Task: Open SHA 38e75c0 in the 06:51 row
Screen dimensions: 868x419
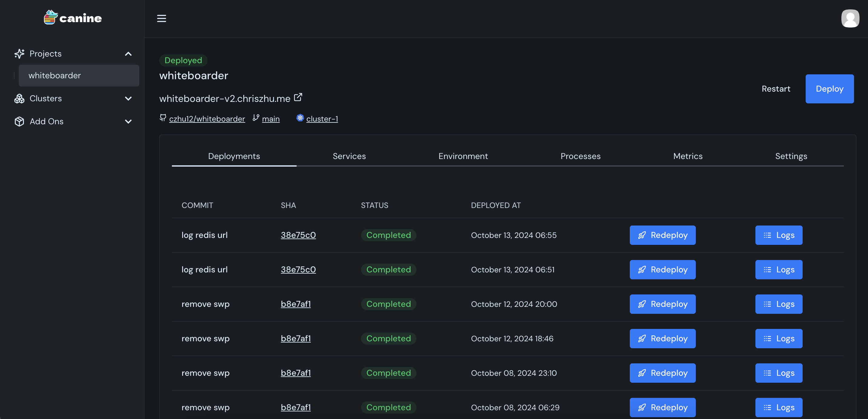Action: pyautogui.click(x=298, y=270)
